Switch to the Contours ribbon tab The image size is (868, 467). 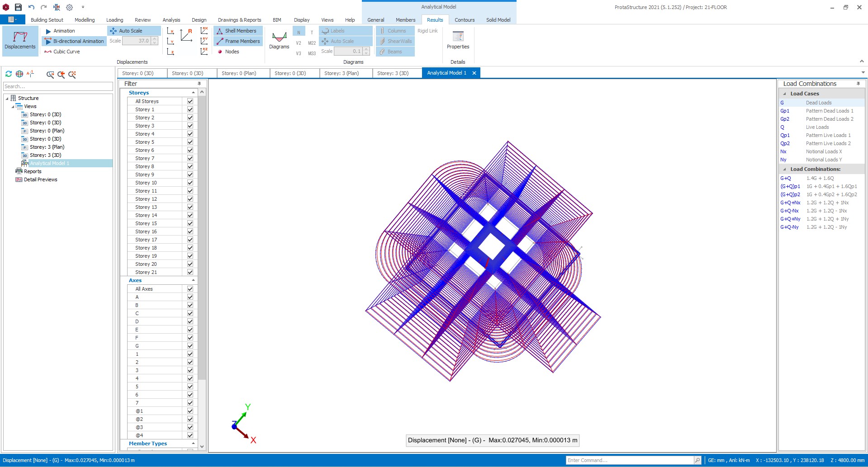point(465,20)
